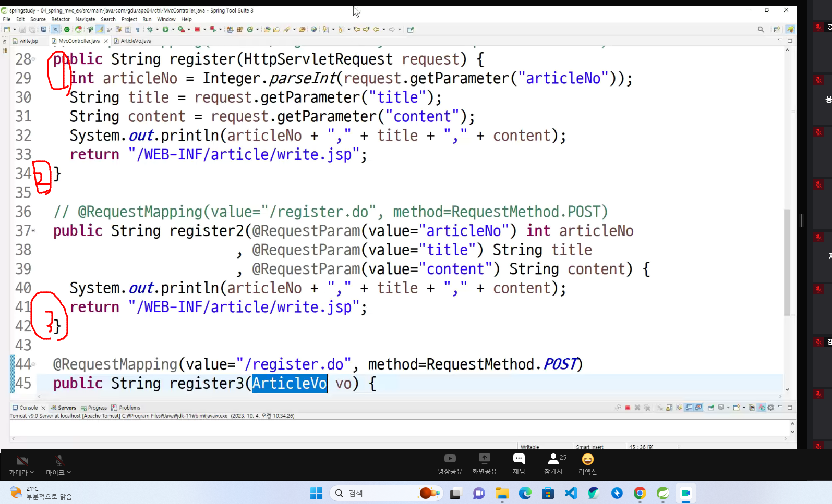
Task: Click the red Terminate icon in the Console toolbar
Action: pyautogui.click(x=628, y=408)
